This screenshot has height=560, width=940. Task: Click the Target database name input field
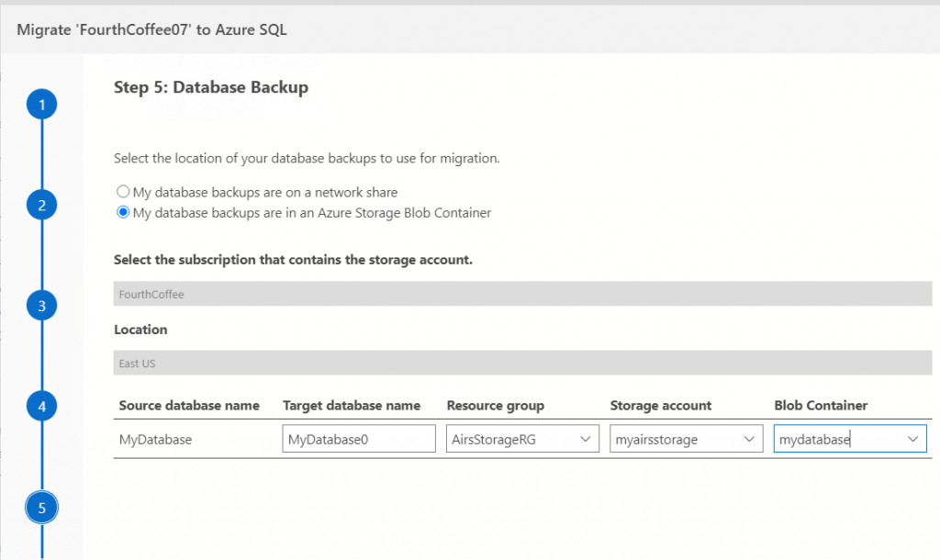(x=359, y=439)
